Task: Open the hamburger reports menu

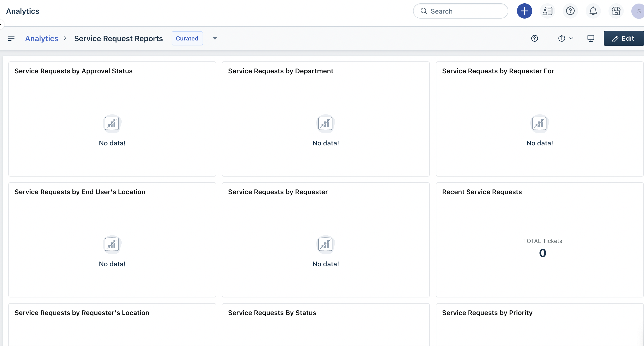Action: (11, 38)
